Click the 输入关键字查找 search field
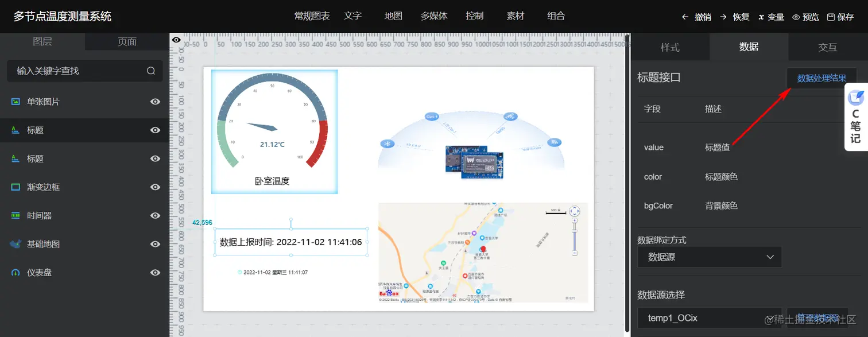This screenshot has height=337, width=868. [85, 71]
